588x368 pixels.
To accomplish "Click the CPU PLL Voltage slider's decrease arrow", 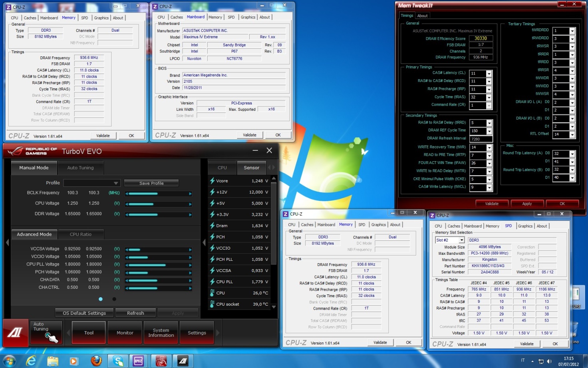I will [127, 265].
